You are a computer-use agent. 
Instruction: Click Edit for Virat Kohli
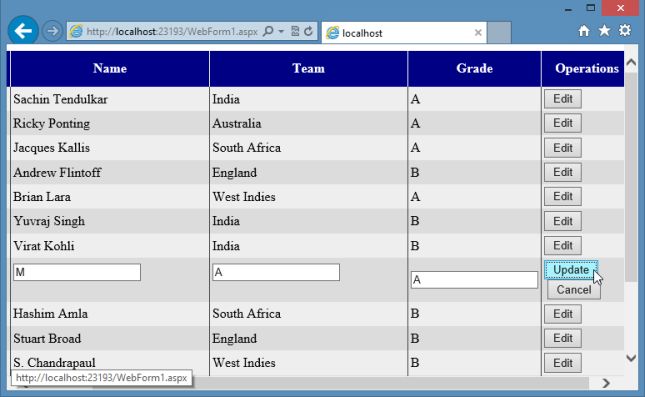(x=563, y=246)
